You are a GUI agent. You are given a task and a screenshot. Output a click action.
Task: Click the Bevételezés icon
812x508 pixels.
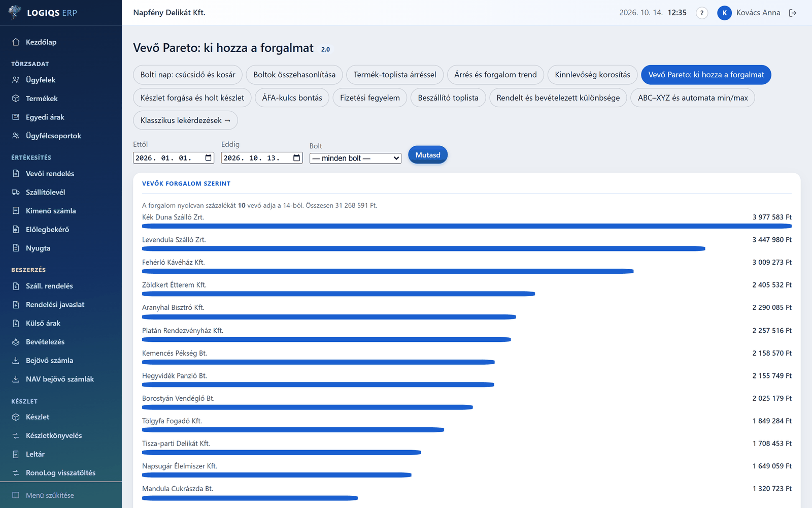point(16,342)
